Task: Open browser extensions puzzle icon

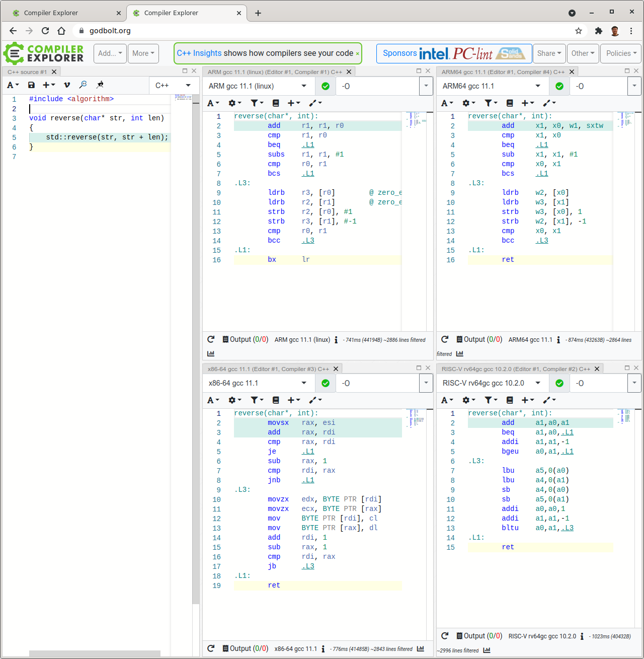Action: point(598,31)
